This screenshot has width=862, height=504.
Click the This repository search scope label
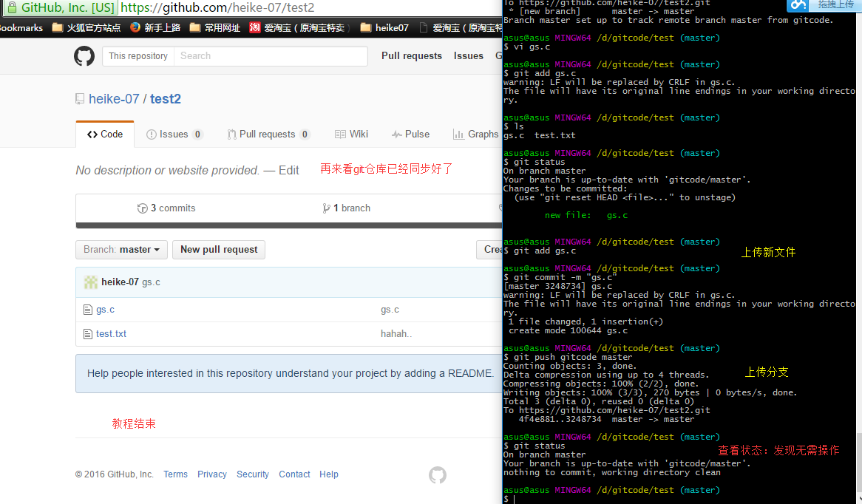coord(138,56)
